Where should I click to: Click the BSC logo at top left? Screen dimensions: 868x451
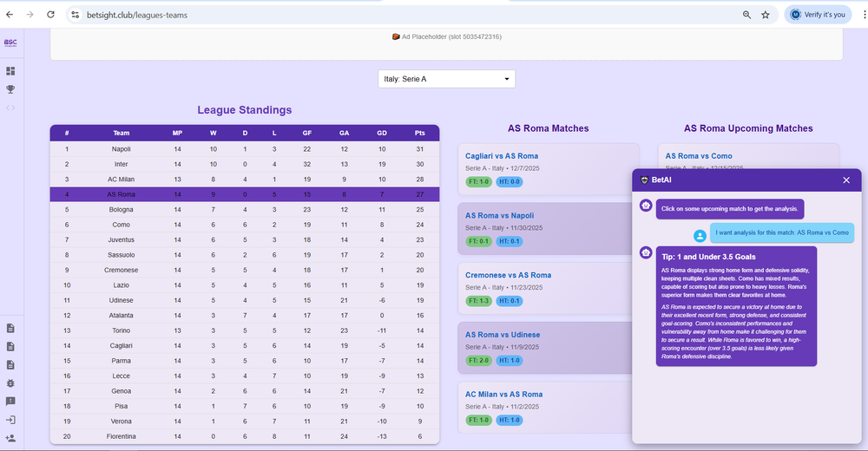point(10,42)
